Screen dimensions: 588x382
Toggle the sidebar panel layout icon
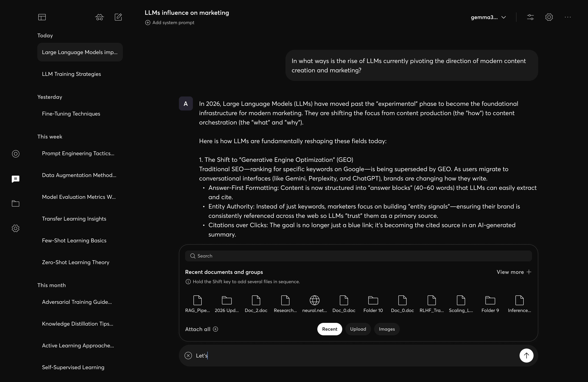[x=42, y=17]
